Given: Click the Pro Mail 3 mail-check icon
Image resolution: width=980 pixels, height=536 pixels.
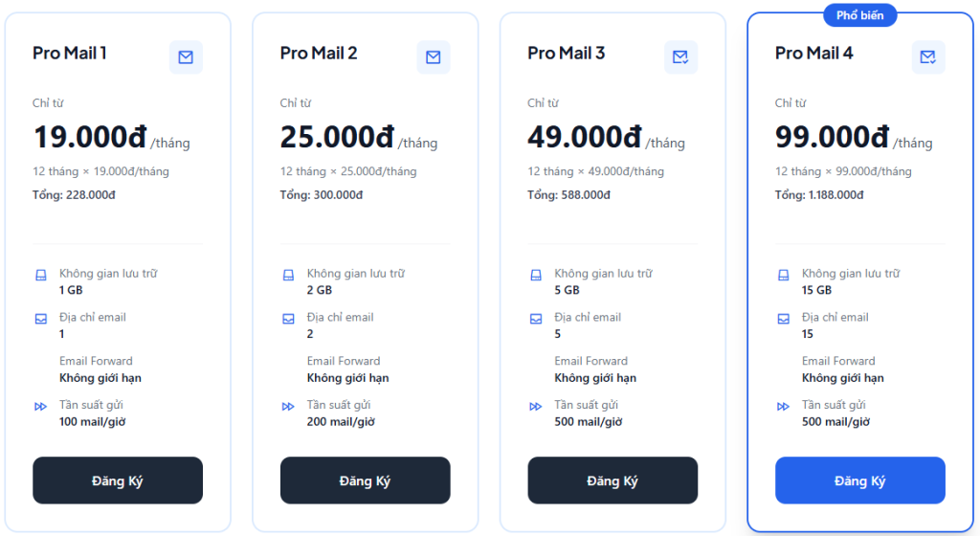Looking at the screenshot, I should tap(680, 57).
